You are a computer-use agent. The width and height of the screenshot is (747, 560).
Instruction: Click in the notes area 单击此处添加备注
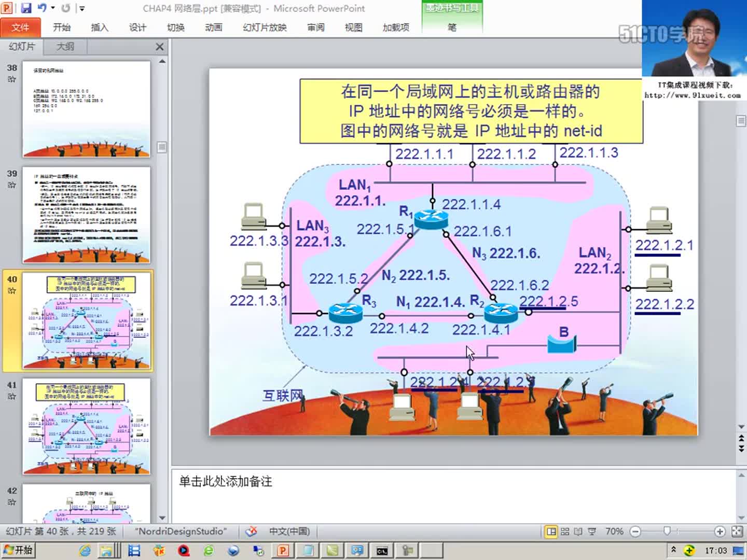pyautogui.click(x=453, y=496)
